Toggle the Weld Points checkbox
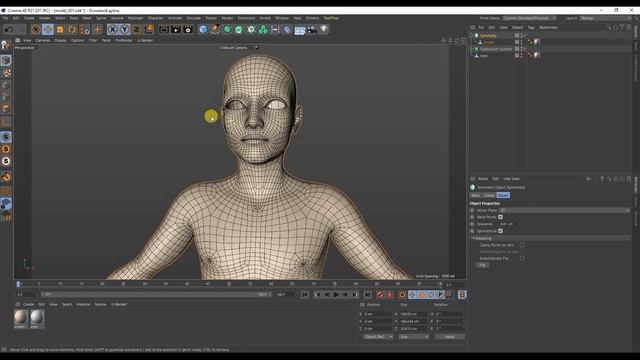640x360 pixels. 500,217
